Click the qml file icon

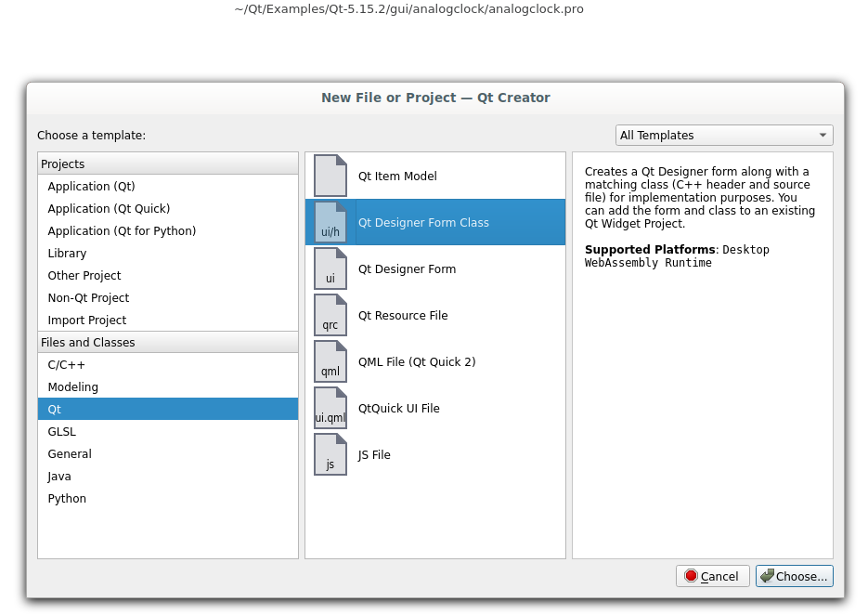(x=330, y=361)
